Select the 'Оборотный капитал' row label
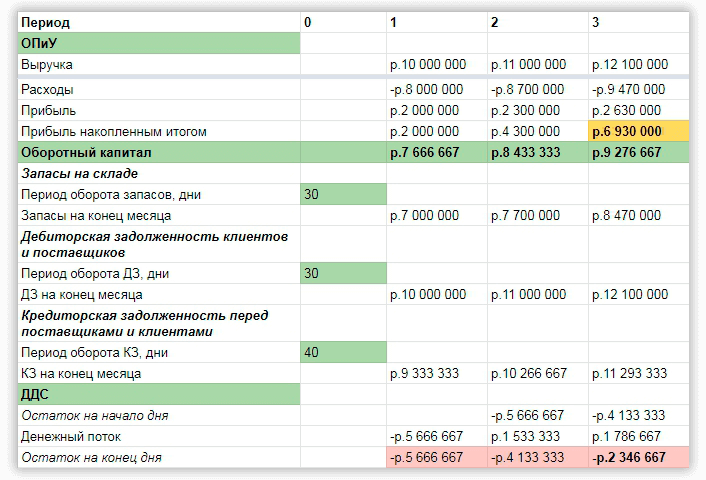 pyautogui.click(x=158, y=153)
